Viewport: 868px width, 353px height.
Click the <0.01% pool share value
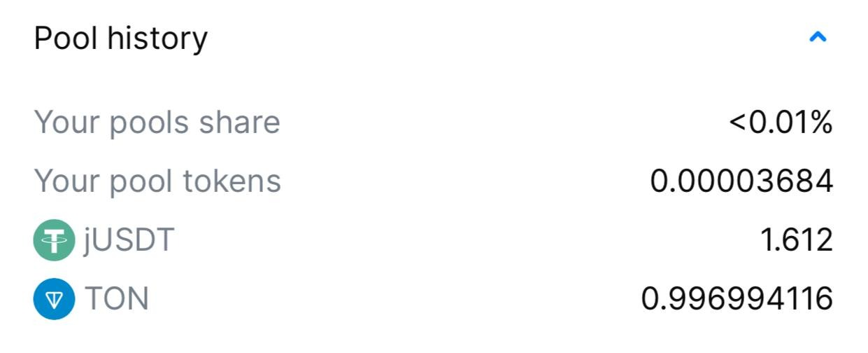(x=781, y=123)
